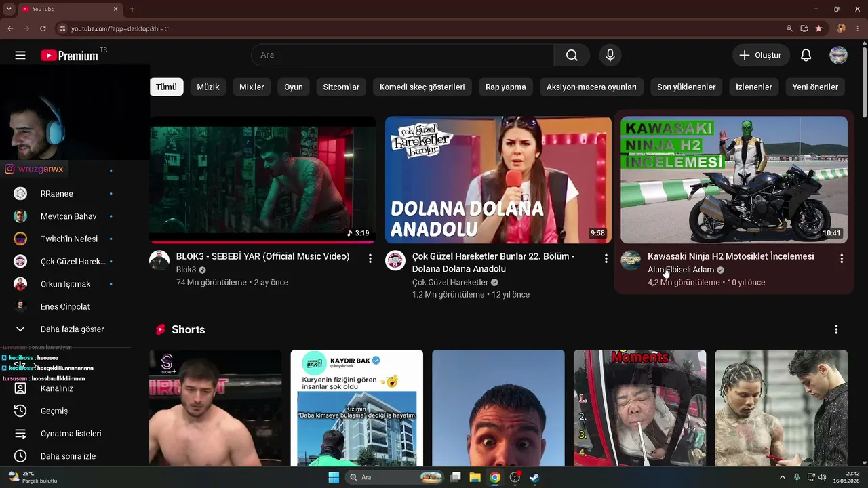
Task: Open options menu for Kawasaki Ninja video
Action: click(842, 258)
